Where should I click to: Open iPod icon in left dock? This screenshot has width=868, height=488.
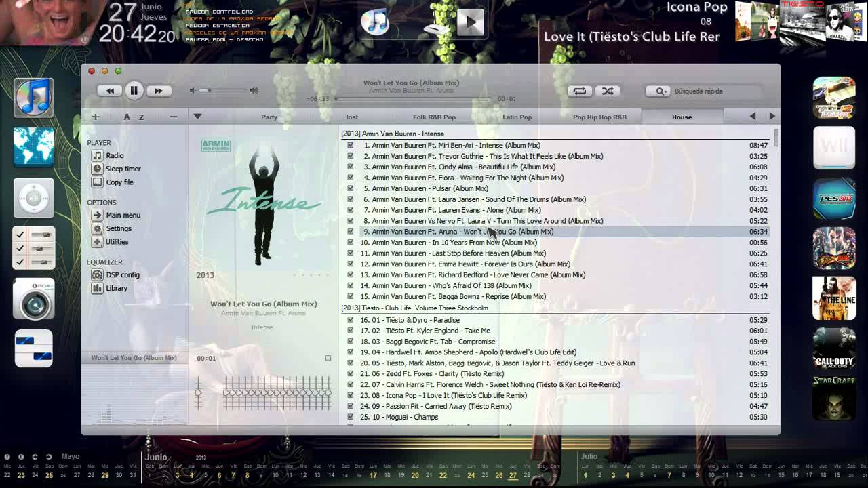pos(33,199)
